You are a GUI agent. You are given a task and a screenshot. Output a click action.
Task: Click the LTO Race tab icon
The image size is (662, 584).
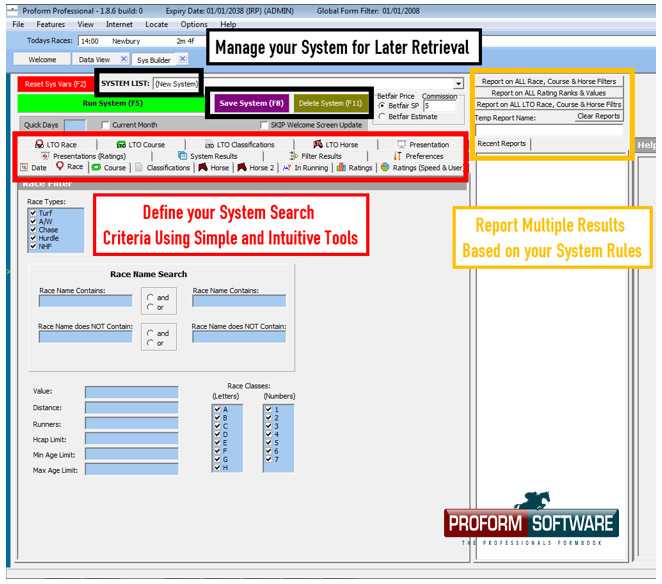pos(39,144)
